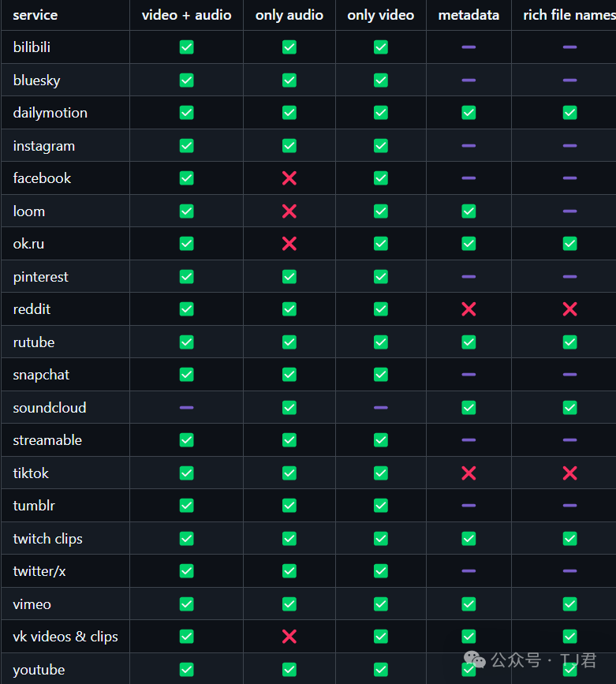Click the dailymotion metadata green checkmark
Screen dimensions: 616x684
[x=469, y=113]
